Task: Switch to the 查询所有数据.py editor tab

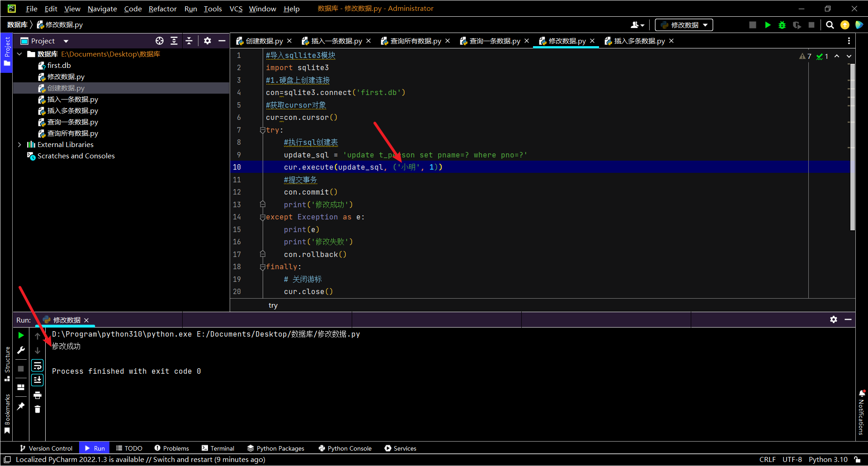Action: point(415,41)
